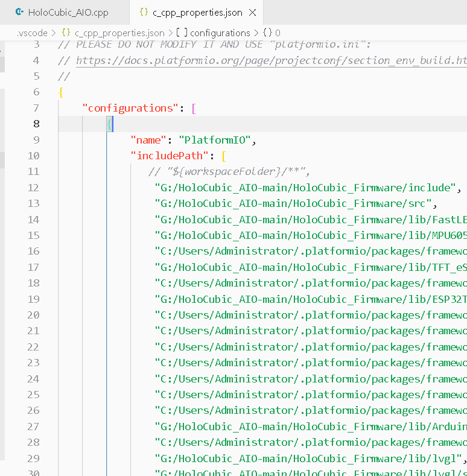Click the C++ file icon on HoloCubic_AIO.cpp tab
This screenshot has height=476, width=467.
tap(19, 12)
